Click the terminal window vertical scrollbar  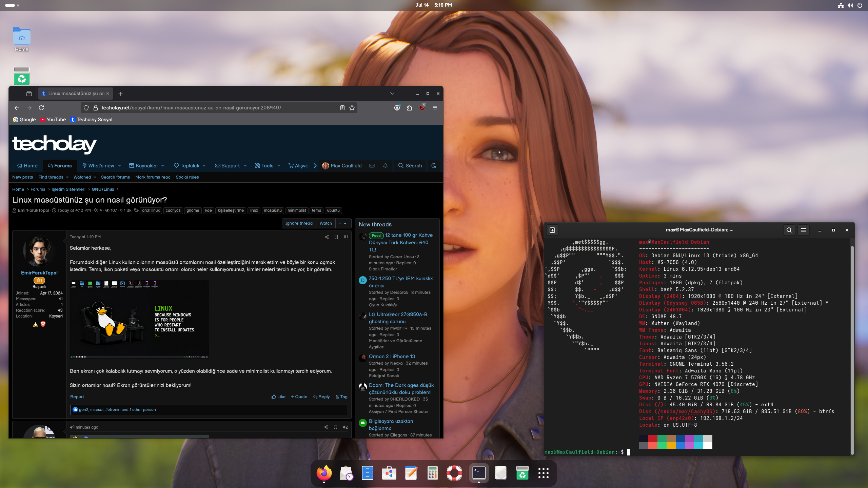852,350
